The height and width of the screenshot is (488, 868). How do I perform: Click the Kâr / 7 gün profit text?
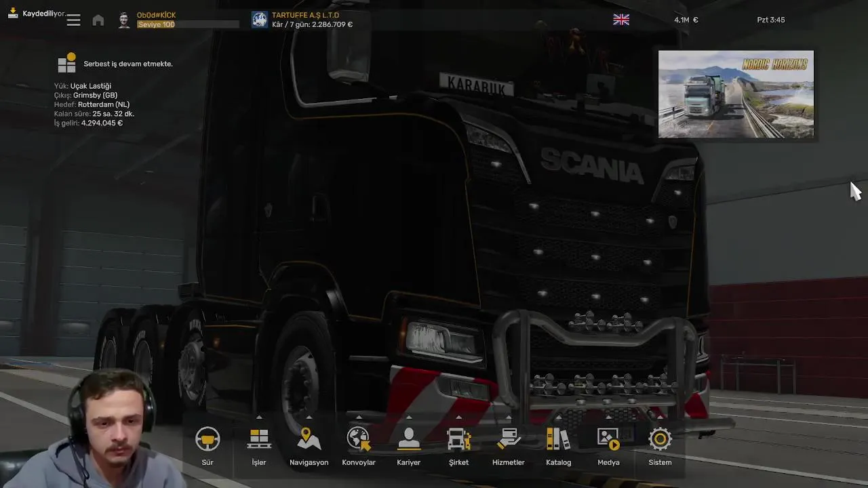312,24
